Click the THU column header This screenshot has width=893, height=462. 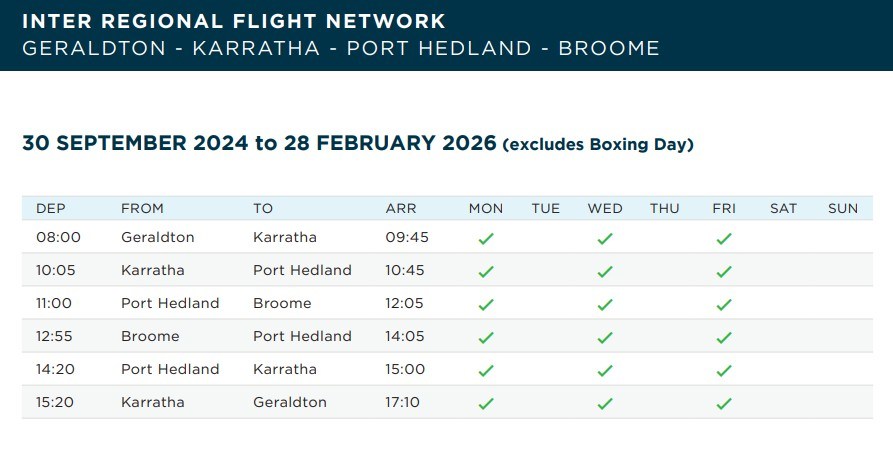[665, 208]
